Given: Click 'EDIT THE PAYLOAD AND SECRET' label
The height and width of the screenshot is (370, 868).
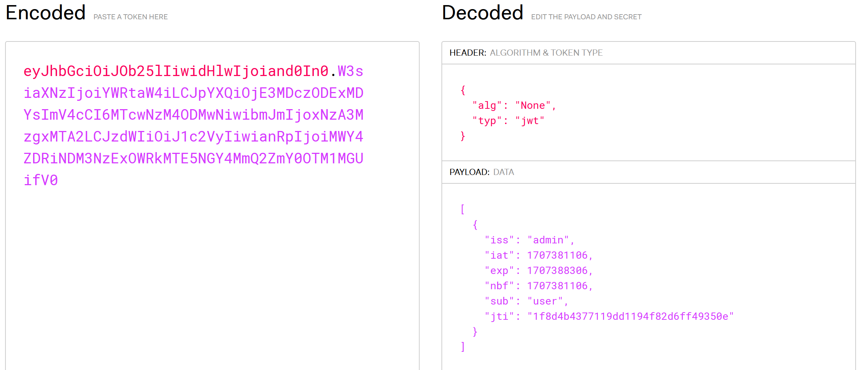Looking at the screenshot, I should click(x=586, y=17).
